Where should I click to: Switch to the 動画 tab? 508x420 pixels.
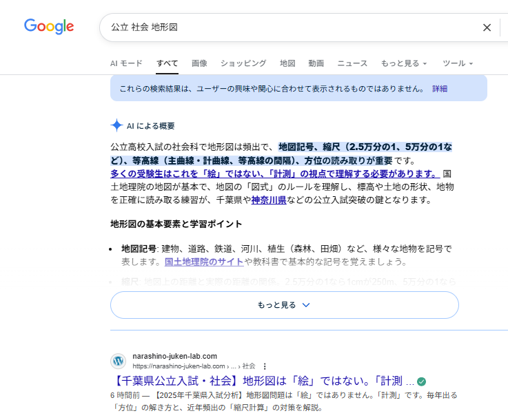pyautogui.click(x=316, y=63)
